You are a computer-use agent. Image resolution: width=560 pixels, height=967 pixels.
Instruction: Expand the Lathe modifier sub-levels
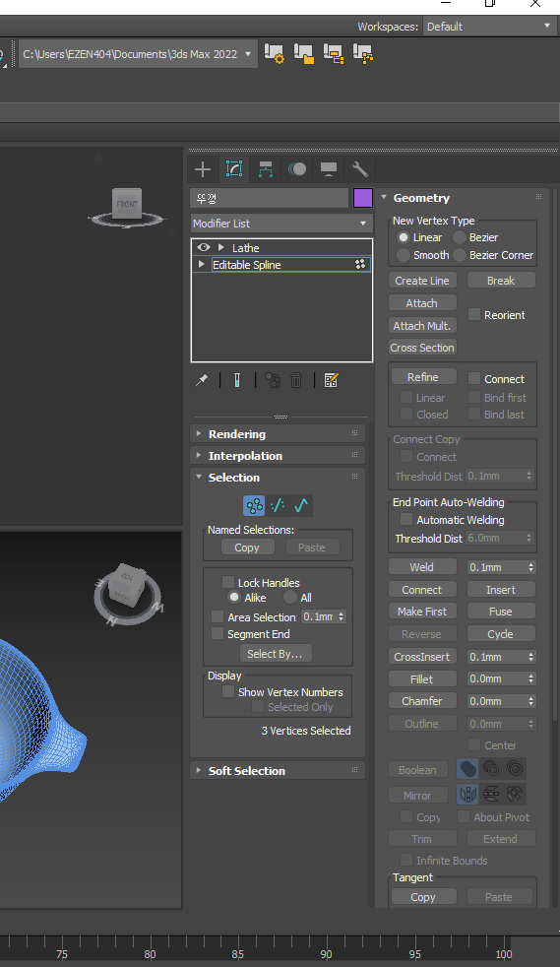tap(221, 247)
